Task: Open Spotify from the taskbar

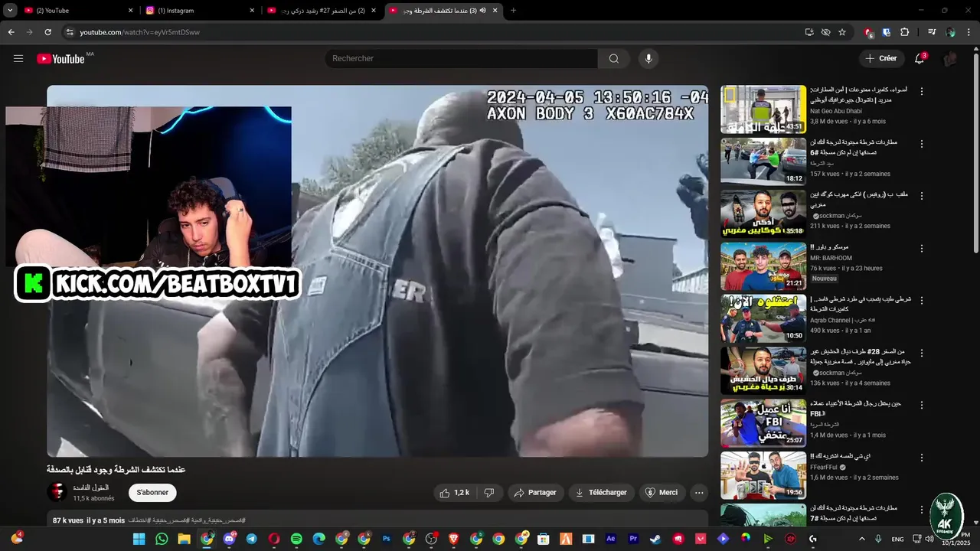Action: point(296,539)
